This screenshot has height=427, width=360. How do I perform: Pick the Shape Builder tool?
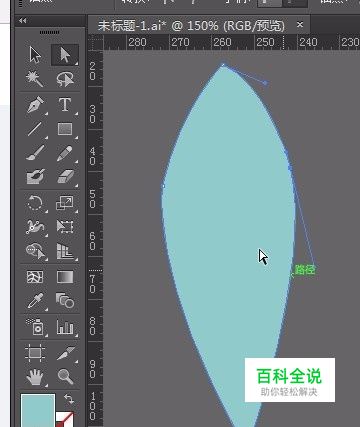pyautogui.click(x=35, y=251)
